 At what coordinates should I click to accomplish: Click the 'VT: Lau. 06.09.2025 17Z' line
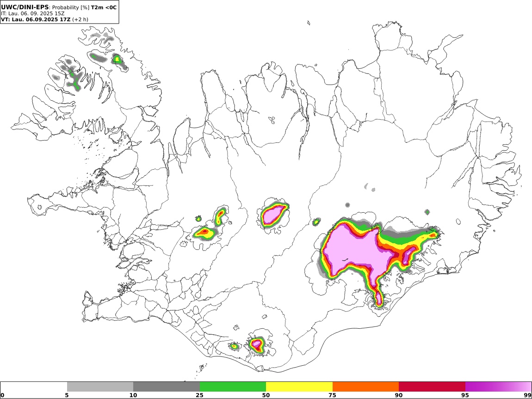click(x=36, y=19)
